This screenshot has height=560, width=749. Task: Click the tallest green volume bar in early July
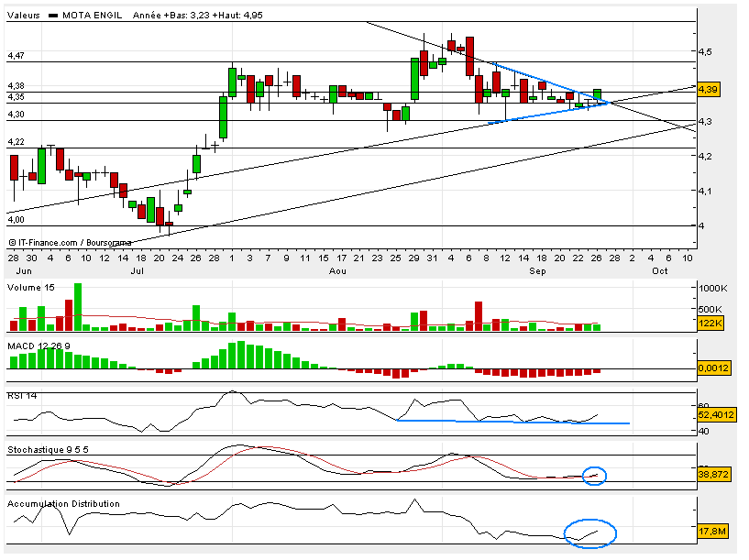[x=78, y=307]
